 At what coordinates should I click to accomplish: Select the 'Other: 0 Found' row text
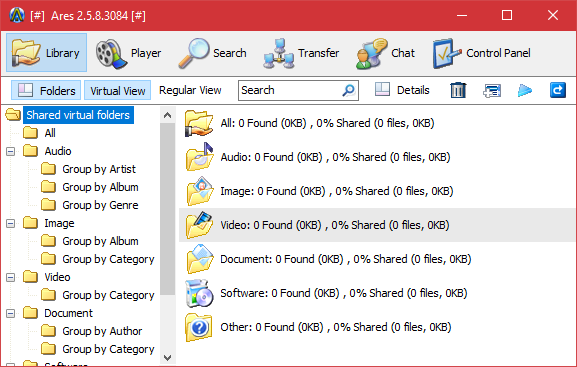(336, 327)
